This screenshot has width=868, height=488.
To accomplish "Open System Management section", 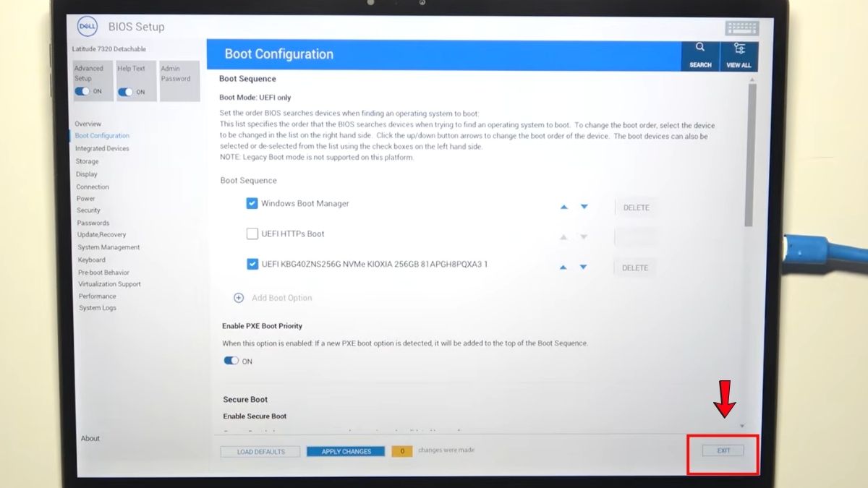I will tap(109, 247).
